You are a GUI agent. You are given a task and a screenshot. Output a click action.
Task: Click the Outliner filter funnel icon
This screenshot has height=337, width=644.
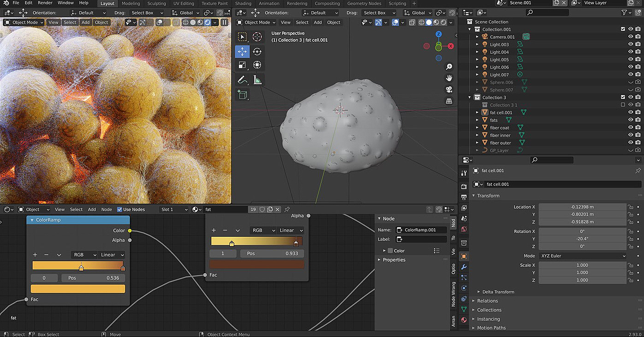click(x=624, y=13)
